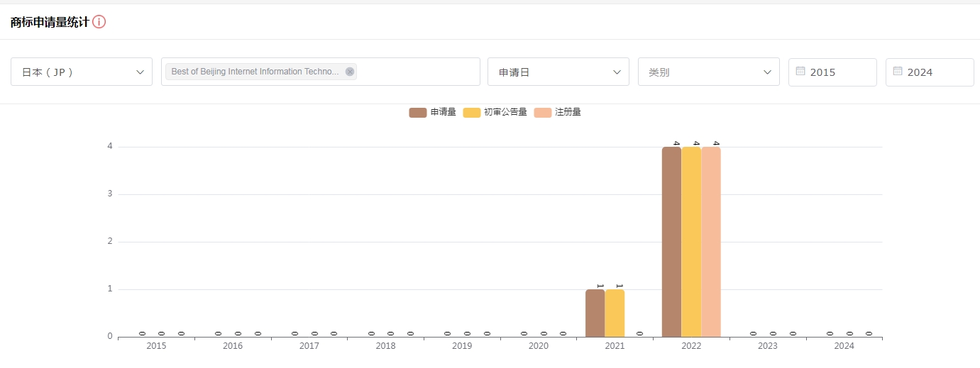Open the 日本（JP）country dropdown
The width and height of the screenshot is (980, 368).
click(x=82, y=72)
